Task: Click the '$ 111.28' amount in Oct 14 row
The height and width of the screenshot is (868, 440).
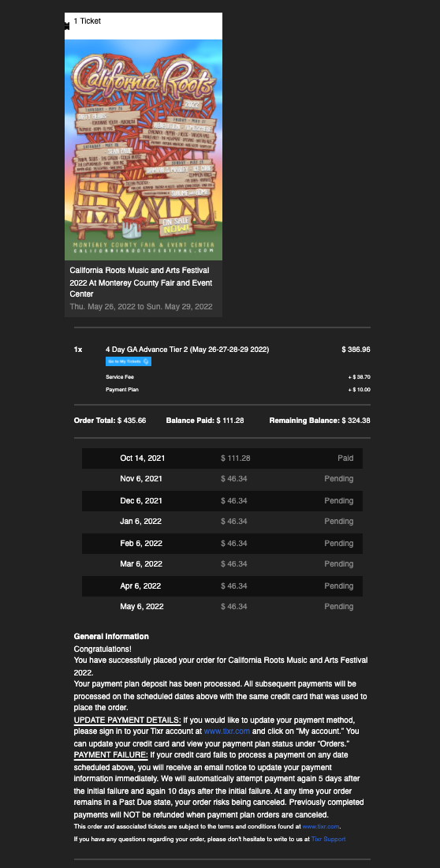Action: [235, 458]
